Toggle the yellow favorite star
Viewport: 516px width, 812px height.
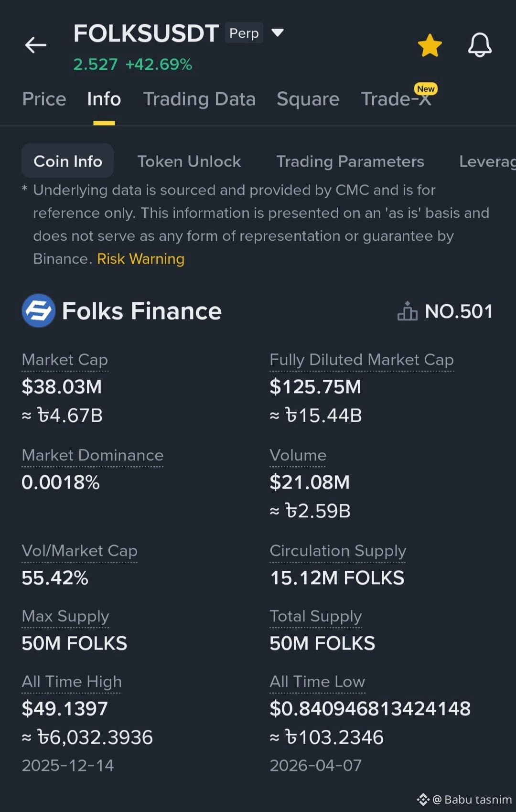coord(430,45)
